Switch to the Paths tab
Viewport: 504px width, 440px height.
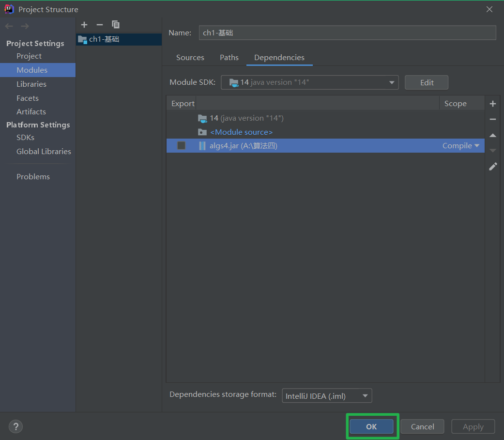tap(229, 57)
